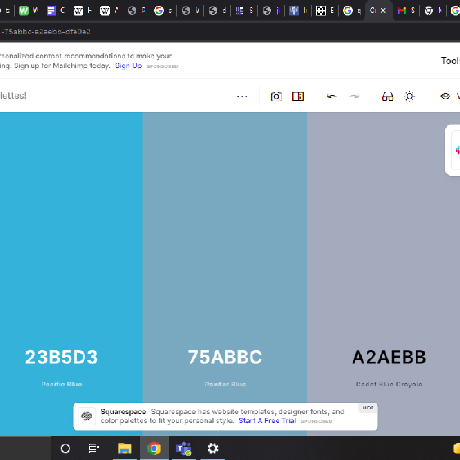Viewport: 460px width, 460px height.
Task: Open File Explorer from the taskbar
Action: tap(125, 448)
